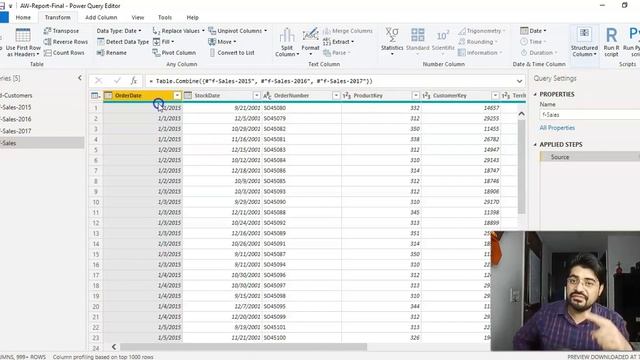This screenshot has width=640, height=360.
Task: Collapse the APPLIED STEPS section
Action: (x=535, y=144)
